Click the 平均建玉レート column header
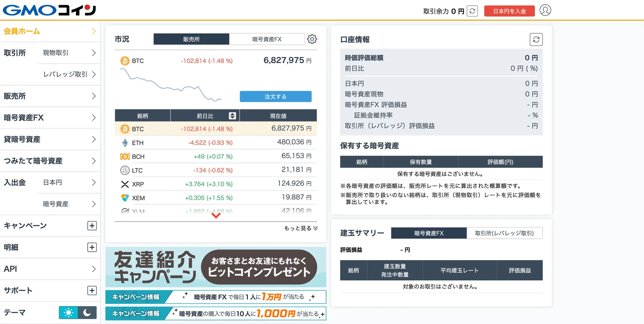Image resolution: width=644 pixels, height=324 pixels. [459, 271]
